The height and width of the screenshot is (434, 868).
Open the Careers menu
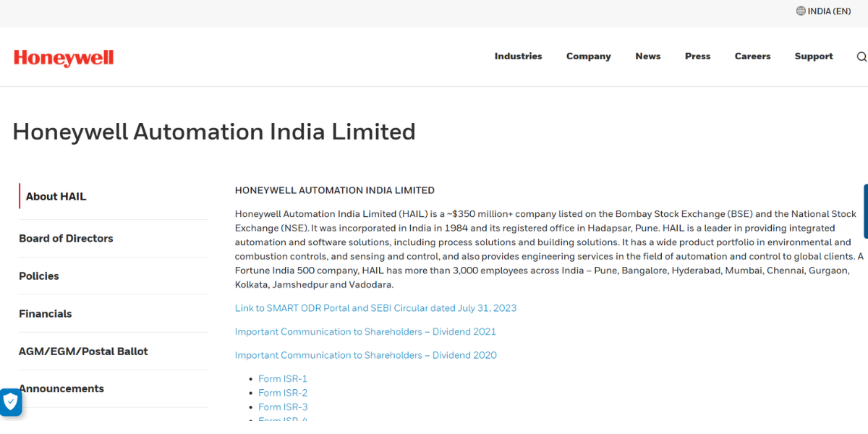752,56
